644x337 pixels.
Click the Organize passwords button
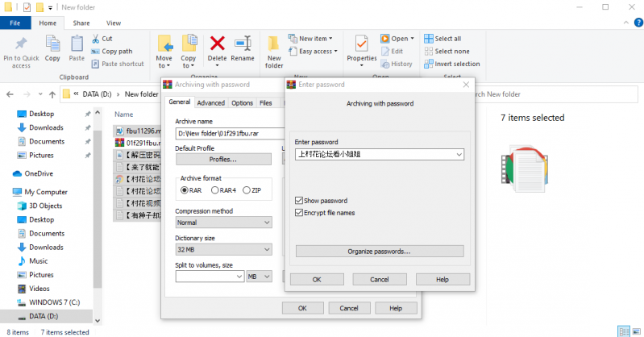click(x=380, y=251)
